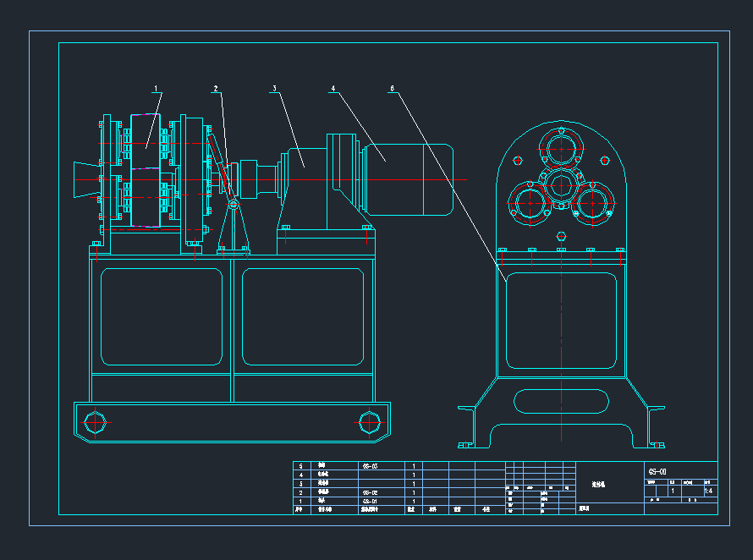Select the oblong slot in the end view base
Viewport: 753px width, 560px height.
(x=562, y=402)
